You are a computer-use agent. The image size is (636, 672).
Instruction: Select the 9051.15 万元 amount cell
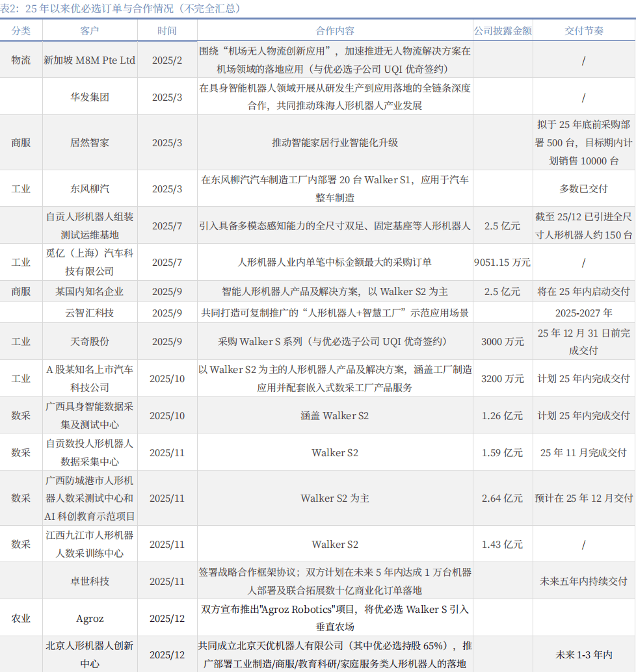click(x=502, y=263)
